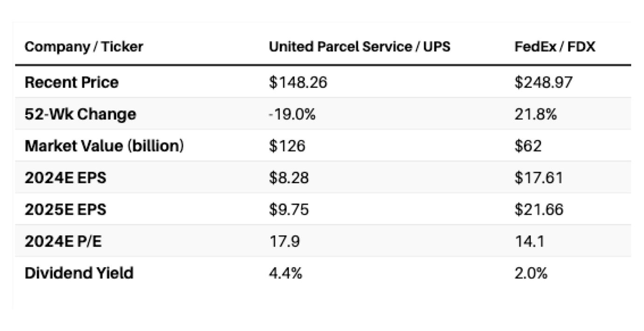The height and width of the screenshot is (331, 644).
Task: Select the 52-Wk Change row label
Action: click(x=80, y=114)
